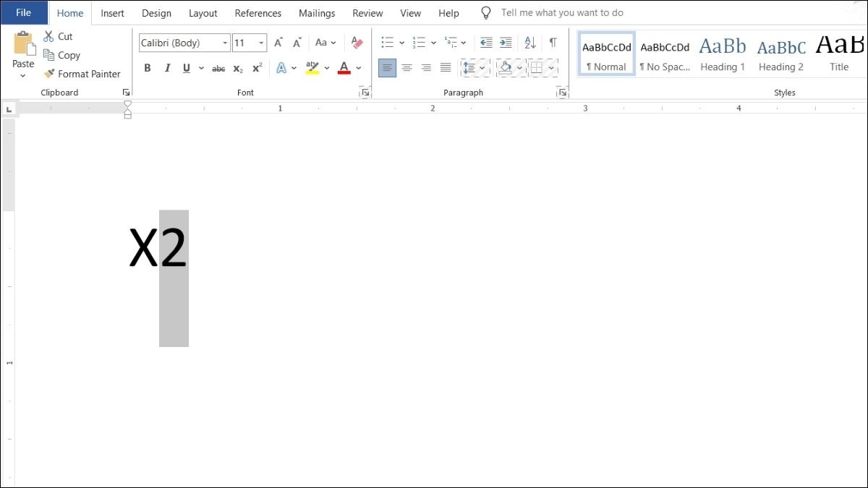Decrease paragraph indent

pyautogui.click(x=486, y=43)
